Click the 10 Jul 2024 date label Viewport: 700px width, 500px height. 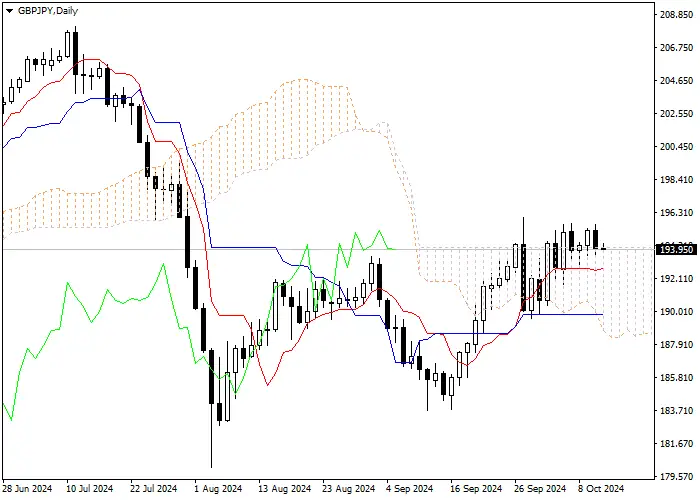[x=90, y=488]
